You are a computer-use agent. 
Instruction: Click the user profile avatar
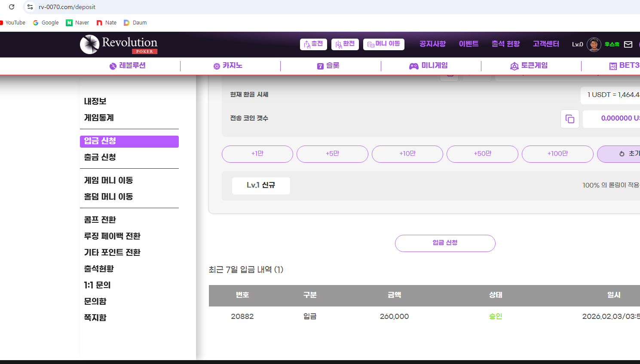tap(594, 44)
